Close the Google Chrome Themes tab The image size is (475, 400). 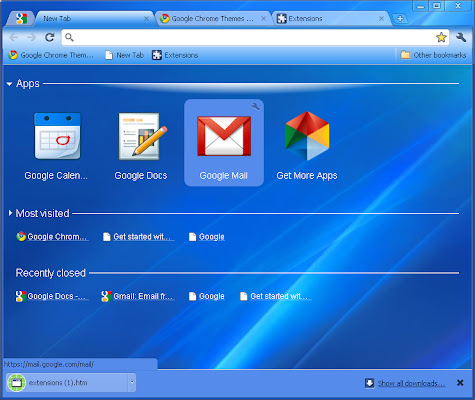point(264,19)
